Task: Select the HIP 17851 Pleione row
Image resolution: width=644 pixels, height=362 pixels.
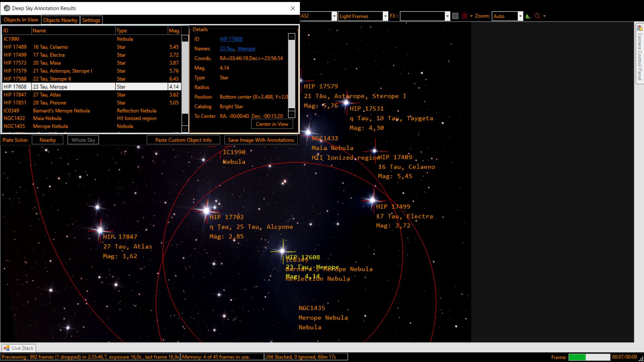Action: (x=92, y=103)
